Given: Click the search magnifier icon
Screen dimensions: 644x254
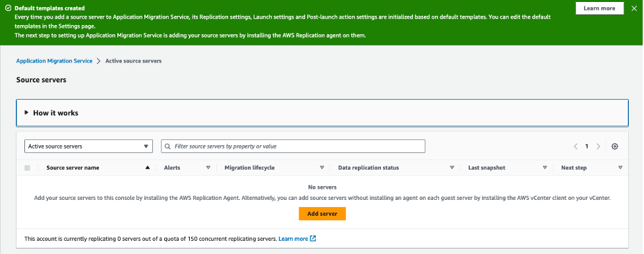Looking at the screenshot, I should click(x=168, y=146).
